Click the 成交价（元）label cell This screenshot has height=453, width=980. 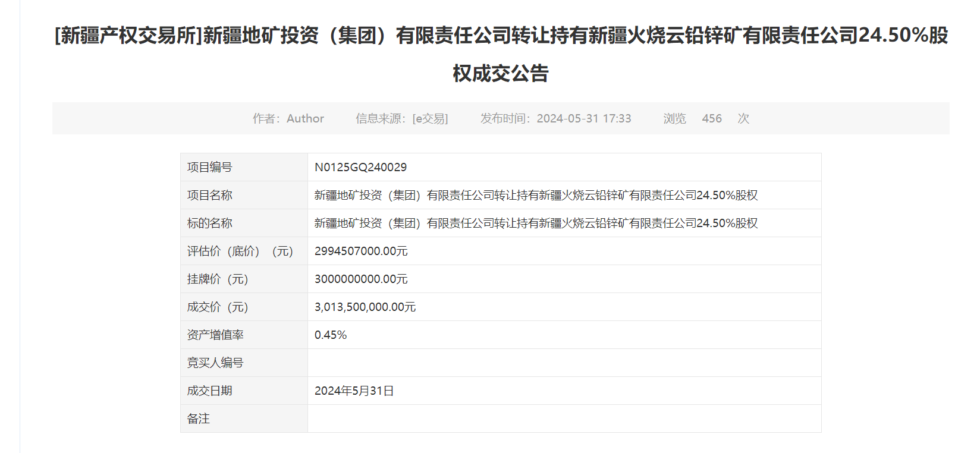[218, 307]
